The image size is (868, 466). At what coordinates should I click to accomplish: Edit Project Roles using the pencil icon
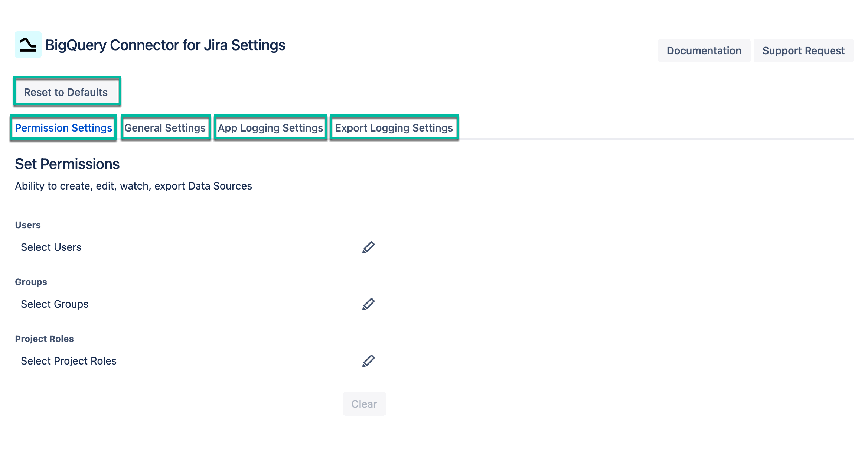[369, 361]
